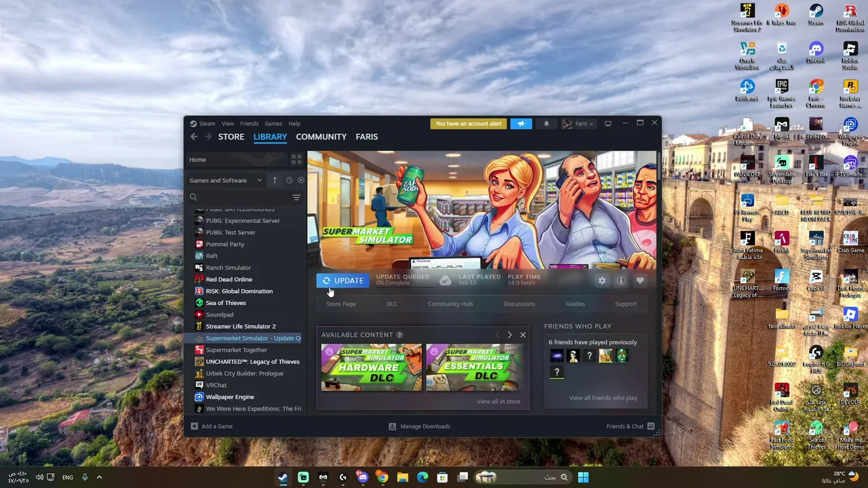Open advanced library filter options icon
This screenshot has width=868, height=488.
296,197
